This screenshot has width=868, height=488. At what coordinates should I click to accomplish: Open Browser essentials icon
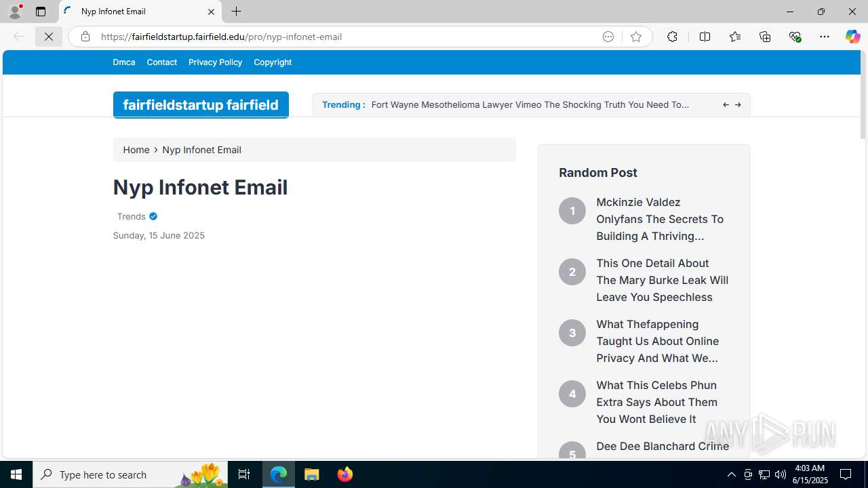pos(795,37)
